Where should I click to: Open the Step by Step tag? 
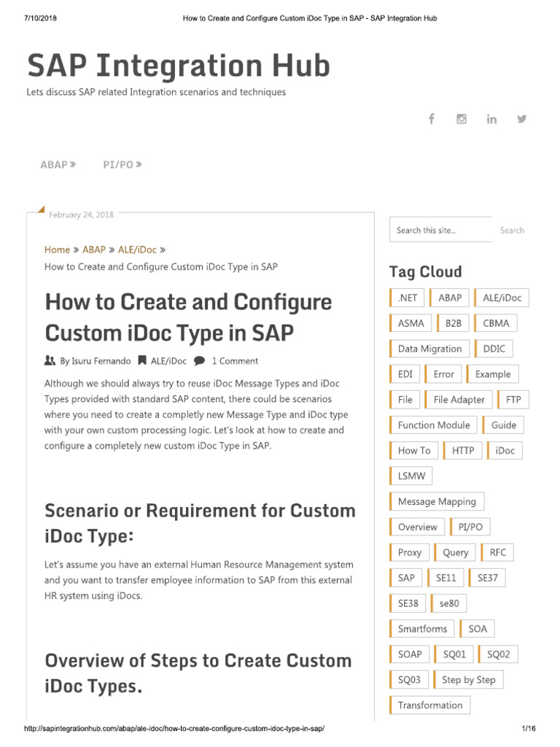468,680
